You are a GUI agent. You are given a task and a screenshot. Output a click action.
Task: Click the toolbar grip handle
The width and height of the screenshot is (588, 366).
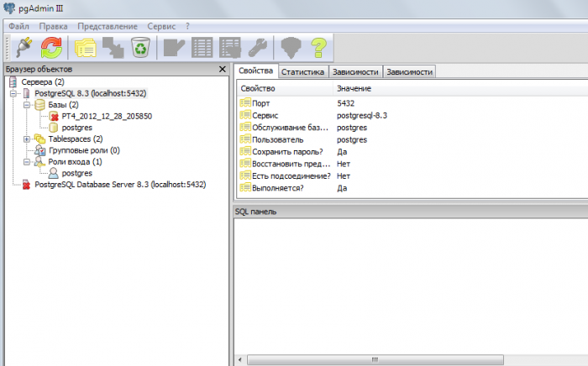[7, 48]
